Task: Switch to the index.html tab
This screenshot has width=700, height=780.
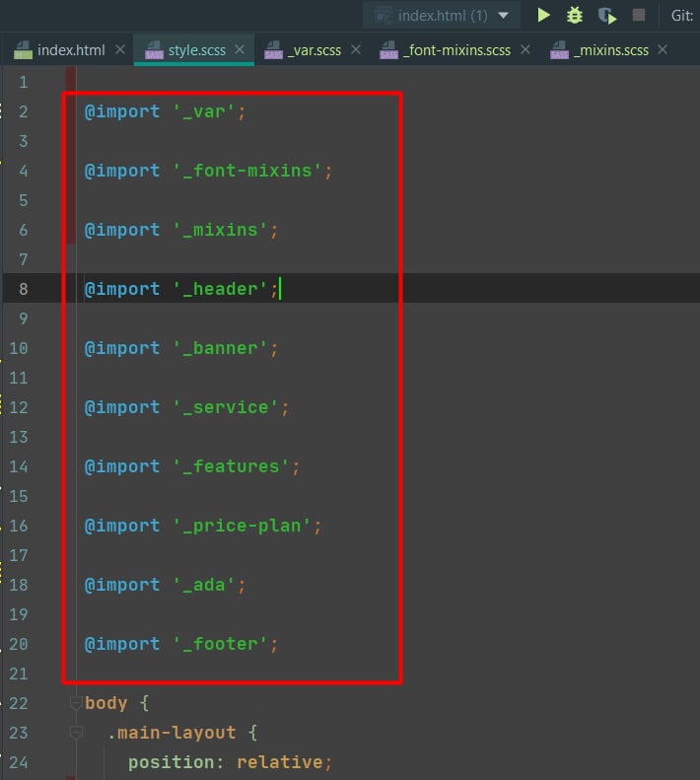Action: coord(71,50)
